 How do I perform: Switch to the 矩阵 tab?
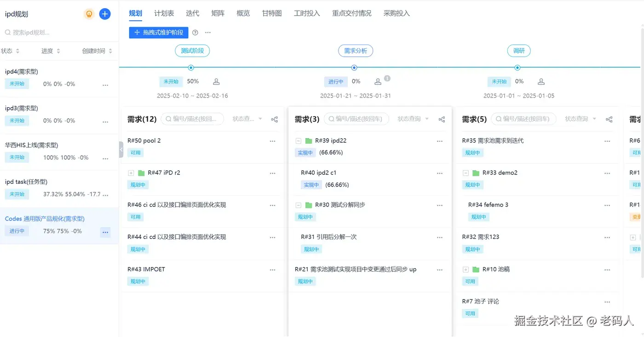[218, 13]
